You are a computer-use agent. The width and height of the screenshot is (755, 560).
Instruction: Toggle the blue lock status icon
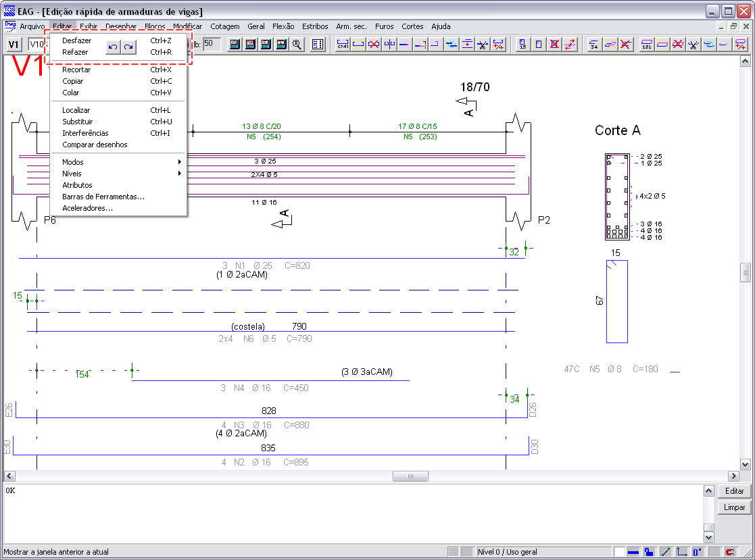click(x=649, y=552)
